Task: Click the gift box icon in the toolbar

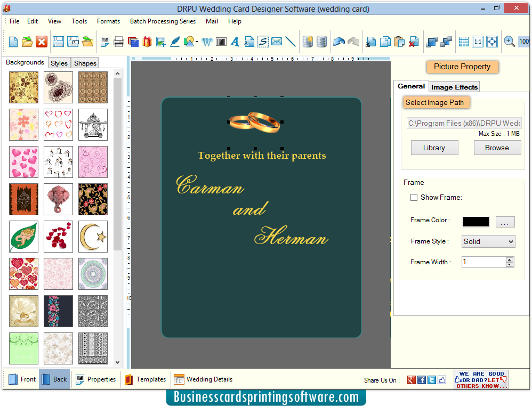Action: [147, 42]
